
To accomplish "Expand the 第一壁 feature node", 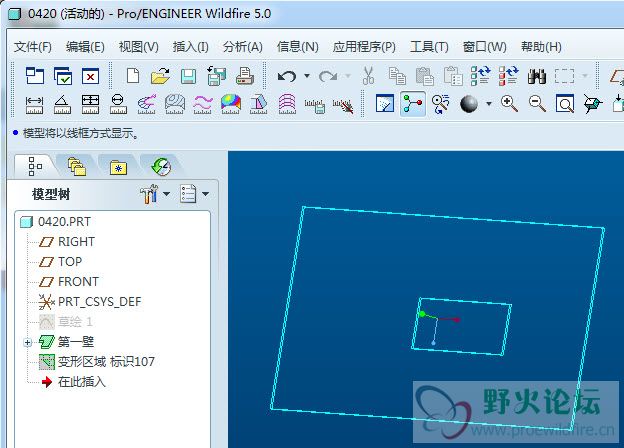I will [27, 342].
